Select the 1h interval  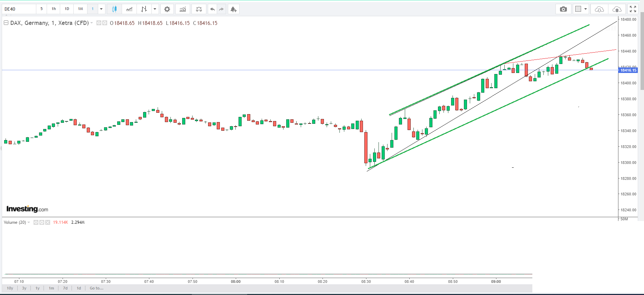[x=54, y=9]
